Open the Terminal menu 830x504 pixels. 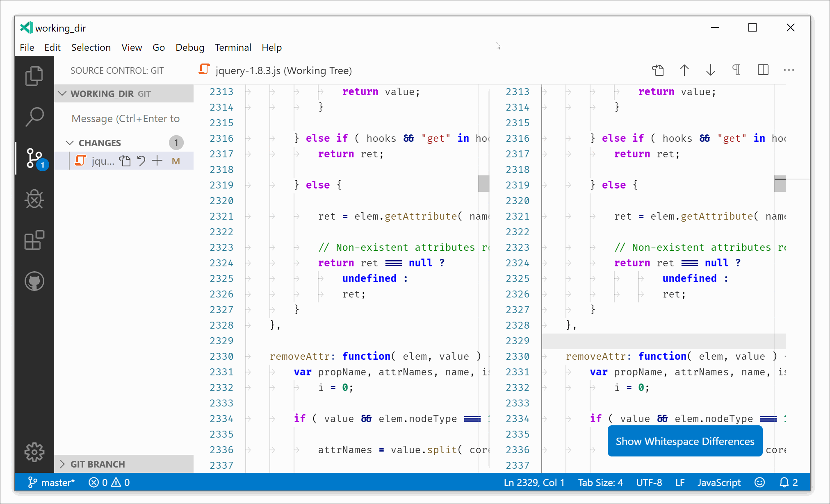click(233, 48)
